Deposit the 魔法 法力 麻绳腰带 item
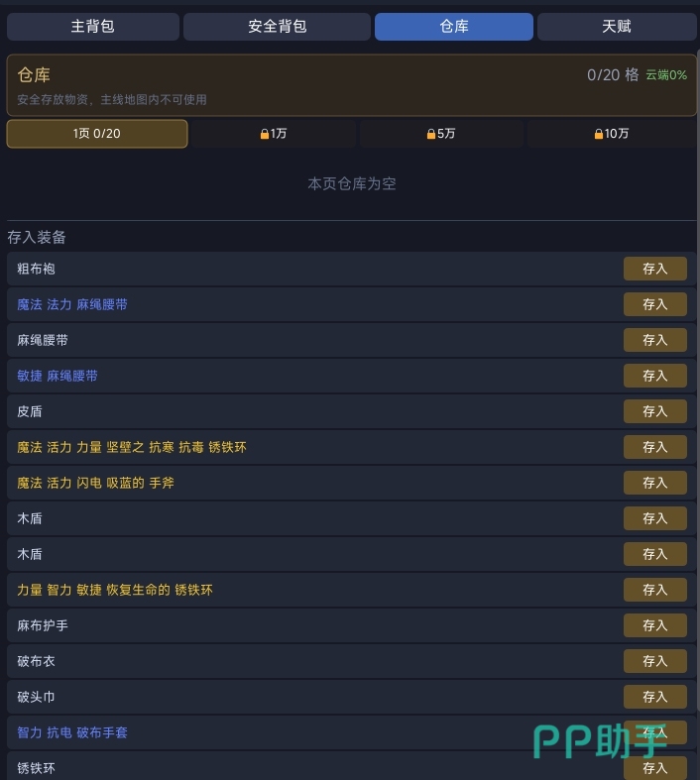Screen dimensions: 700x780 [x=654, y=304]
